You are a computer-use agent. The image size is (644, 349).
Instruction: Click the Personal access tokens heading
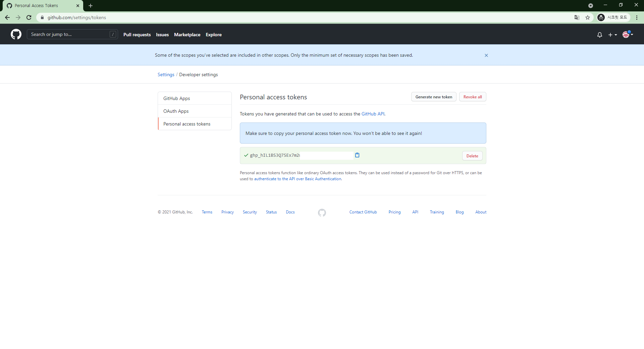pyautogui.click(x=273, y=97)
